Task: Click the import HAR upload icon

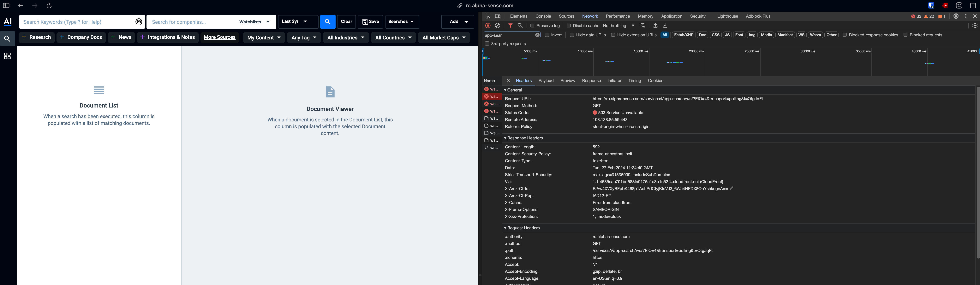Action: tap(655, 26)
